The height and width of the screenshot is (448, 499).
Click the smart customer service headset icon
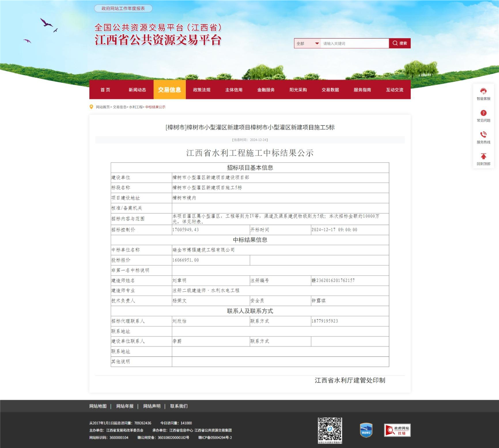(x=483, y=91)
